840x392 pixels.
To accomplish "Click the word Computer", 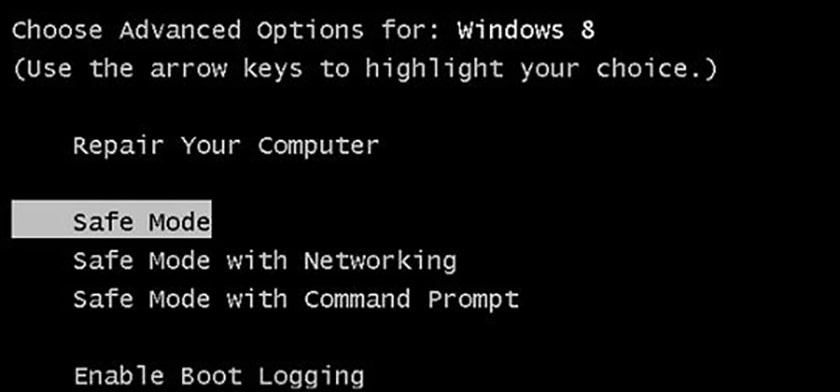I will [x=319, y=146].
